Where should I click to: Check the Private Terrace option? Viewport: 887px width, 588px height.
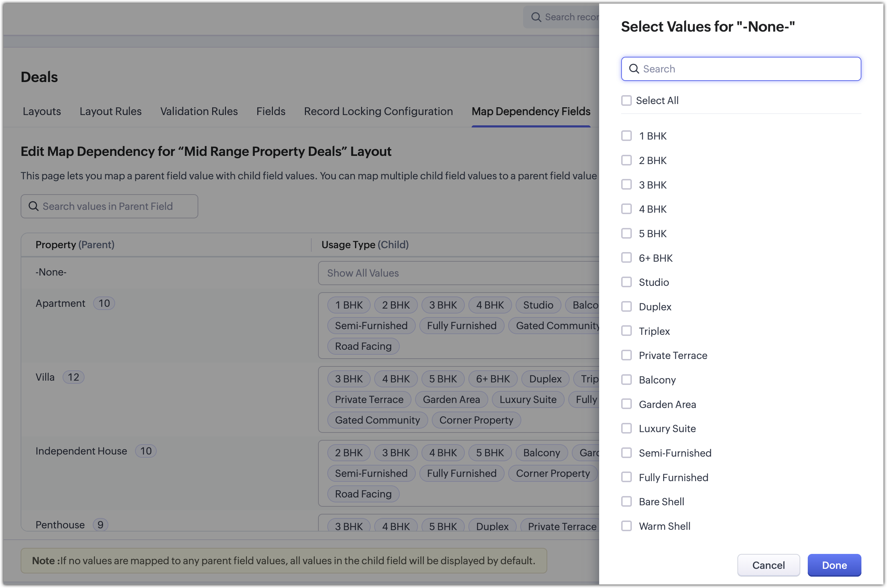coord(626,355)
